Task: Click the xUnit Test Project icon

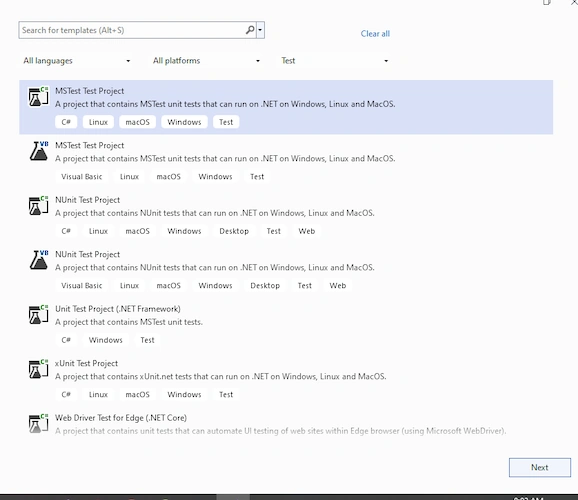Action: click(38, 369)
